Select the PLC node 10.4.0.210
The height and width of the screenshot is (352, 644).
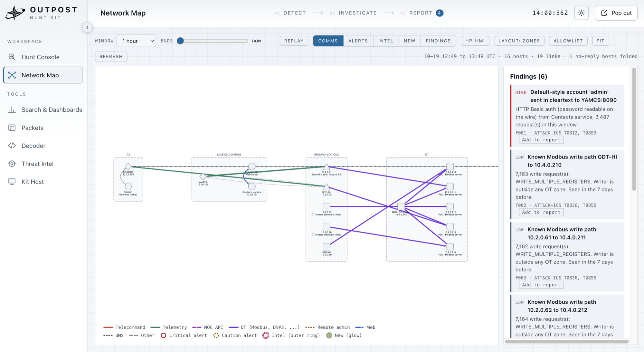(450, 166)
